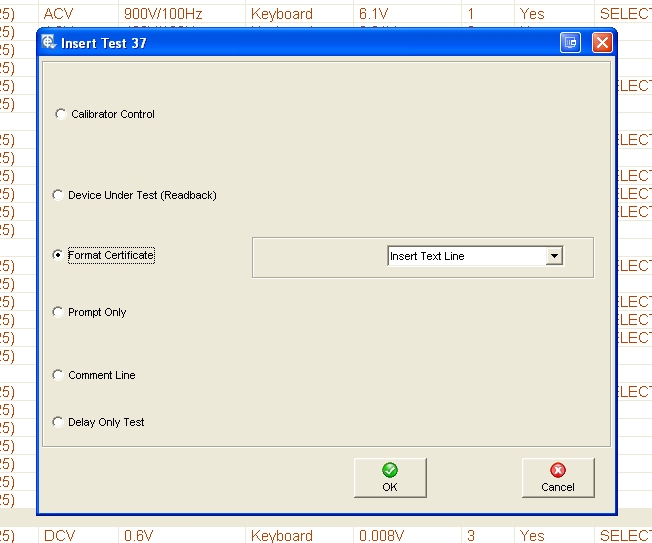652x543 pixels.
Task: Confirm with the green checkmark OK button
Action: pyautogui.click(x=390, y=477)
